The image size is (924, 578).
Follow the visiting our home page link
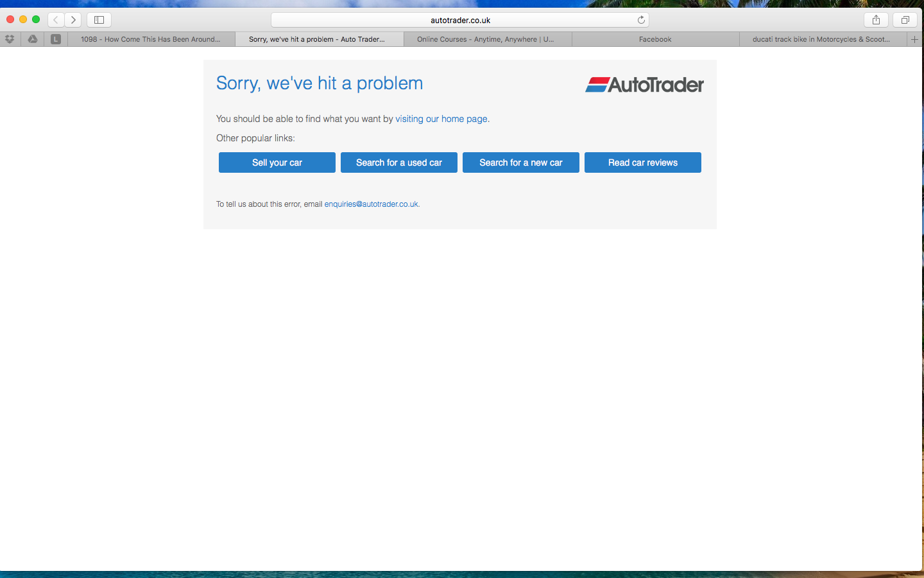click(x=441, y=119)
